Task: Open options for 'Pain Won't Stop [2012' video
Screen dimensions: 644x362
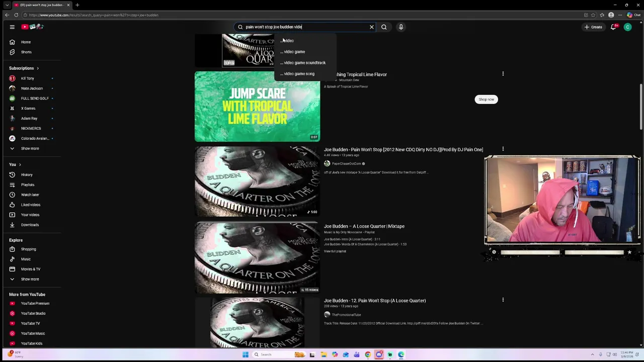Action: click(x=503, y=149)
